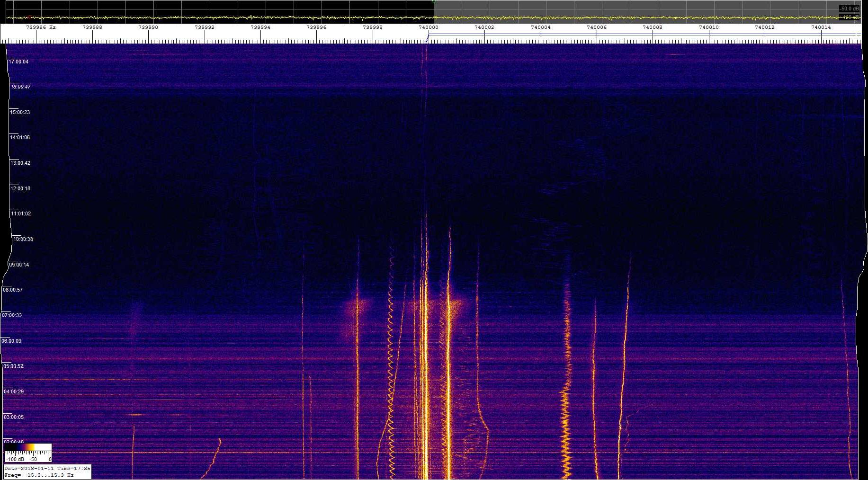Select the 739996 frequency axis label
Screen dimensions: 868x480
click(x=316, y=27)
